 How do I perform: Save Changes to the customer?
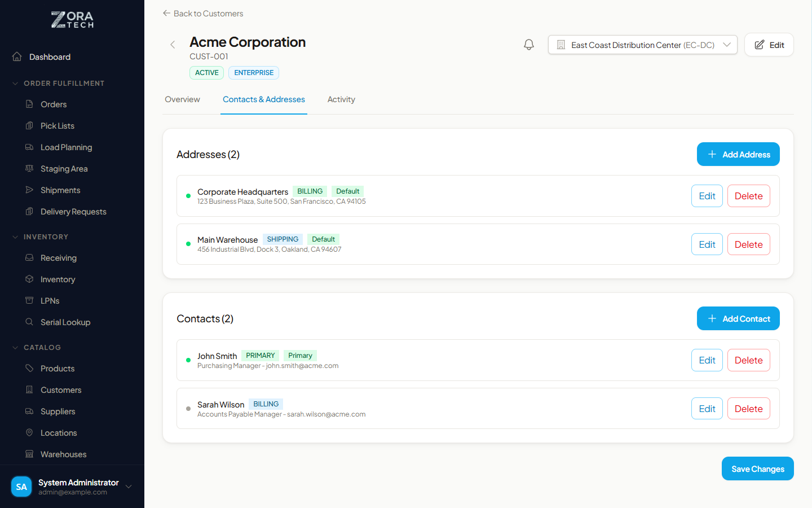758,468
